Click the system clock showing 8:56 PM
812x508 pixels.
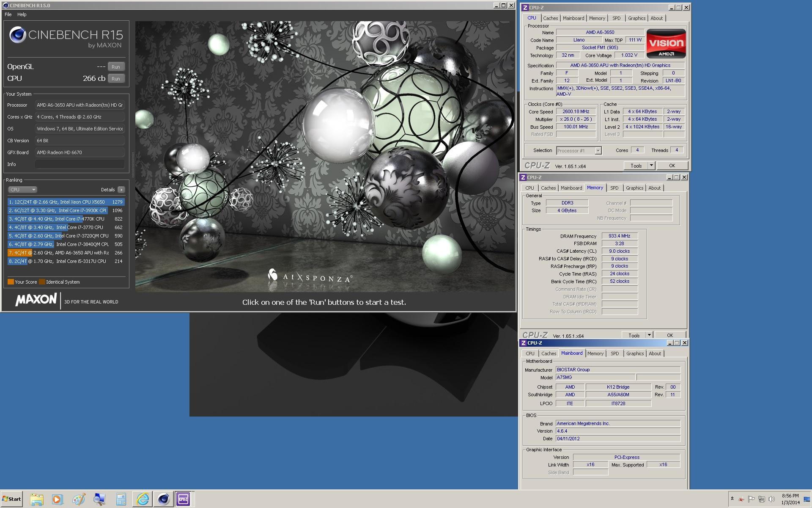click(790, 499)
